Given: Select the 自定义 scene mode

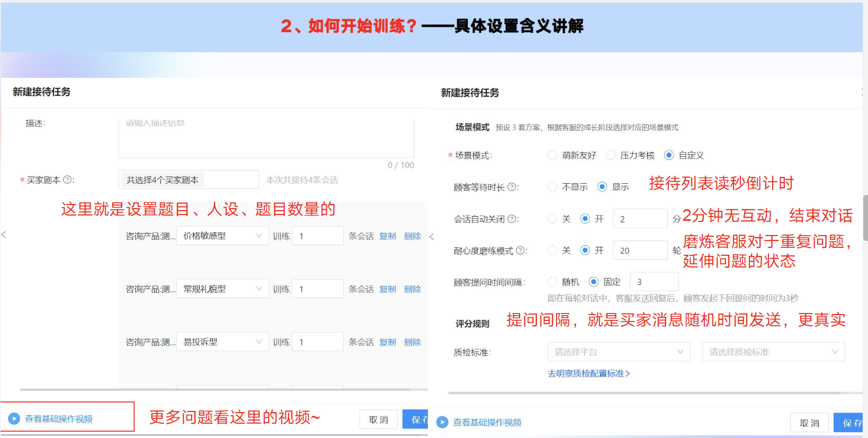Looking at the screenshot, I should tap(669, 155).
